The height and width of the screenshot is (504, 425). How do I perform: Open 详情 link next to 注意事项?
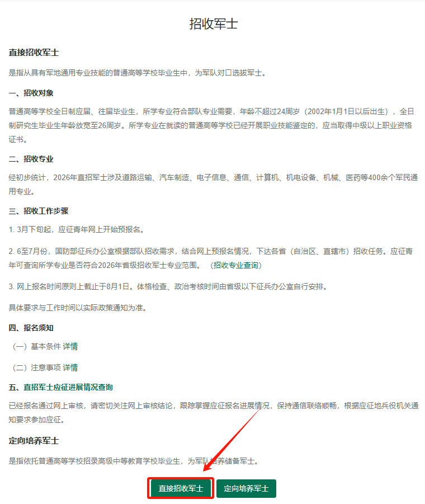(70, 368)
